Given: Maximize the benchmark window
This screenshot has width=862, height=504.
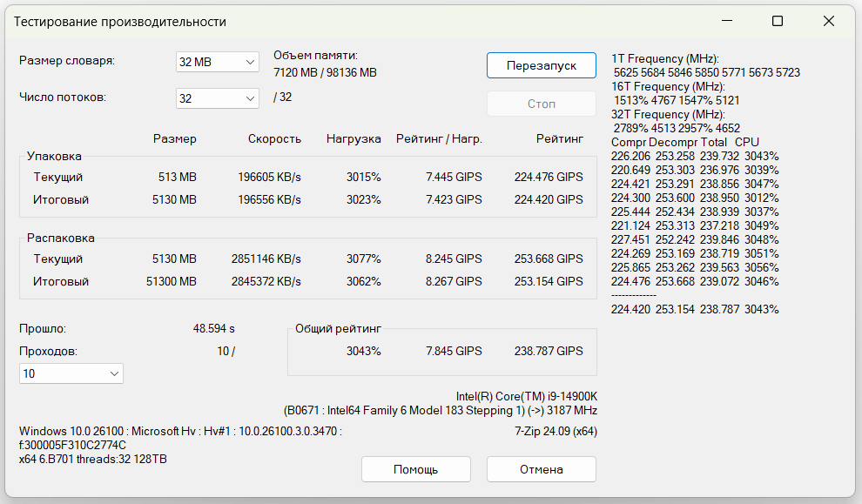Looking at the screenshot, I should [778, 22].
